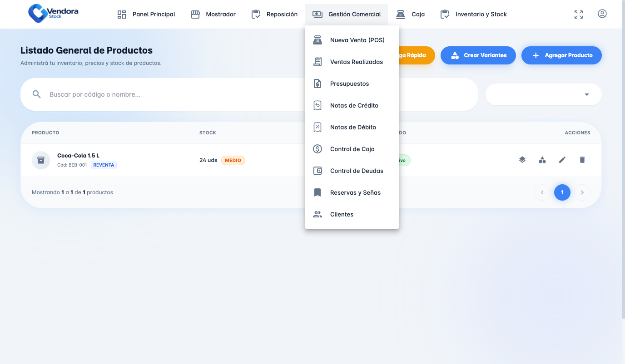Go to previous page arrow
625x364 pixels.
(x=542, y=192)
